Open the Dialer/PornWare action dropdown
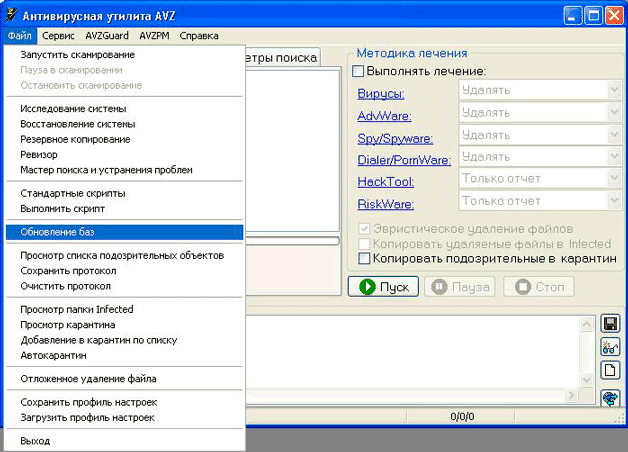 (540, 157)
